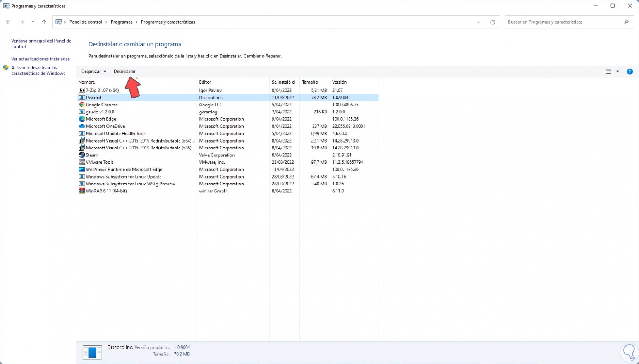Click Programas in the breadcrumb path

pyautogui.click(x=122, y=22)
